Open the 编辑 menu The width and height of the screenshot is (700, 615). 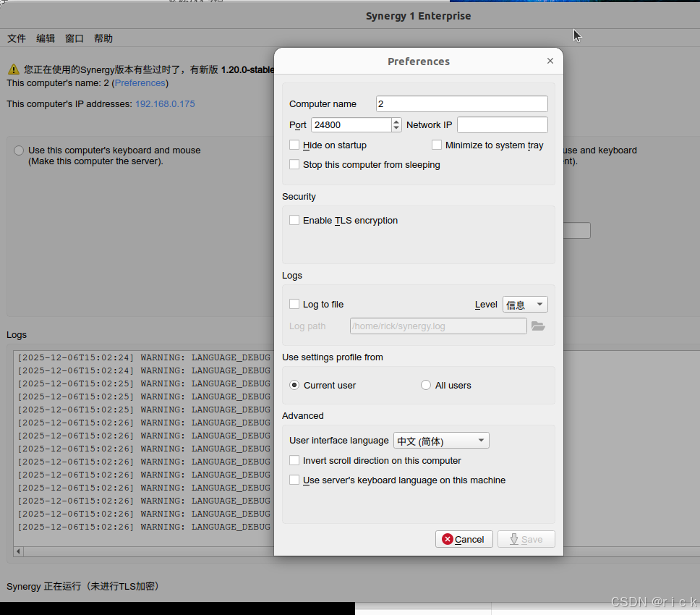click(46, 38)
